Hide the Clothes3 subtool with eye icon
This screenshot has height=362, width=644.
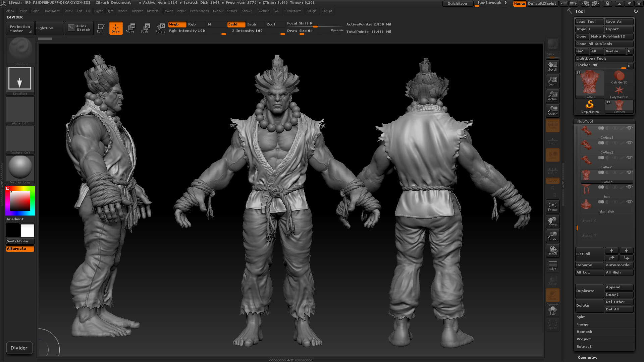629,128
